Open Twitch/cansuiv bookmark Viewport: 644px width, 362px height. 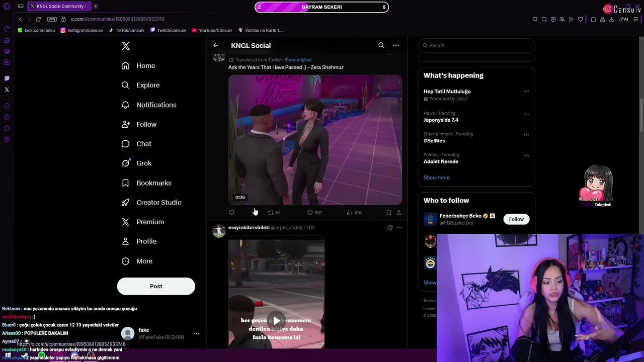point(168,30)
